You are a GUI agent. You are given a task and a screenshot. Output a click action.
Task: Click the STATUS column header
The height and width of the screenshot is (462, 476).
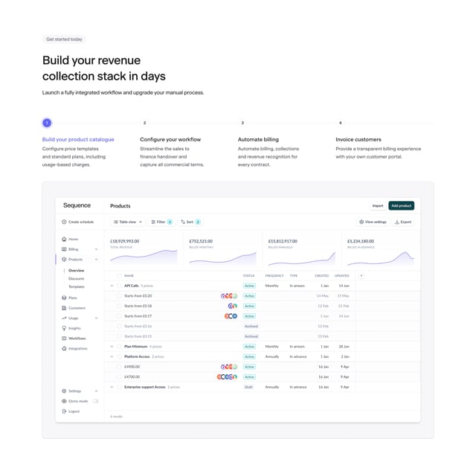tap(248, 276)
